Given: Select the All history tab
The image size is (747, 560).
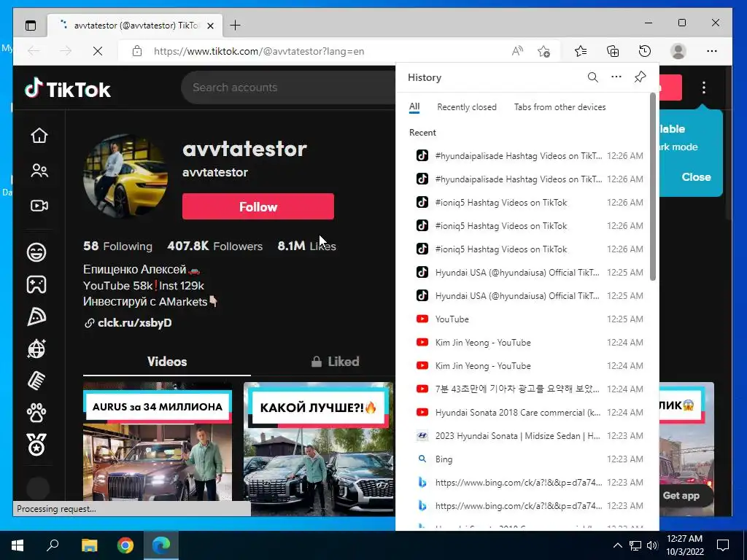Looking at the screenshot, I should pyautogui.click(x=414, y=107).
